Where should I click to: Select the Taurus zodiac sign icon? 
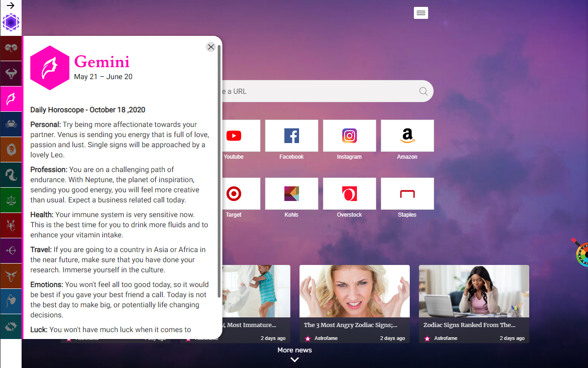pos(11,74)
